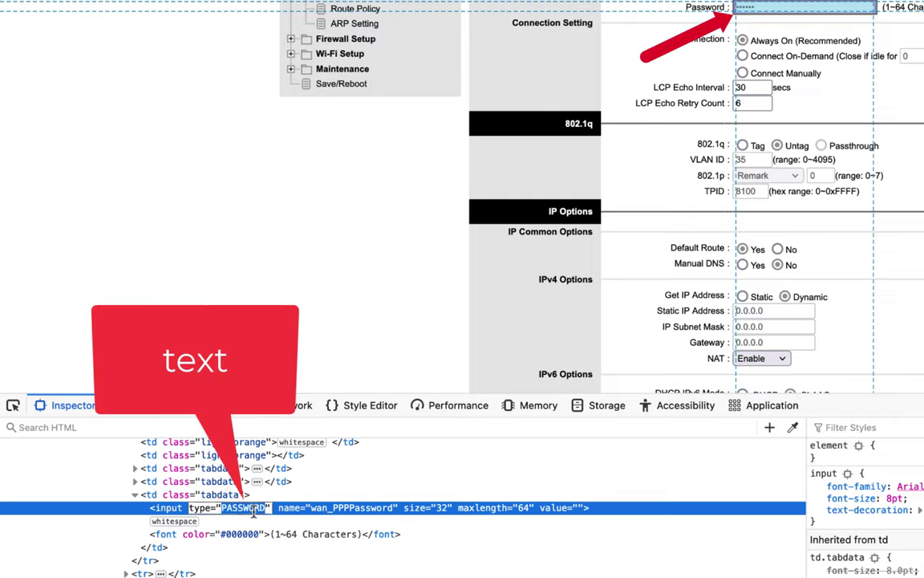Open the Storage tab in DevTools
The height and width of the screenshot is (578, 924).
pos(598,405)
